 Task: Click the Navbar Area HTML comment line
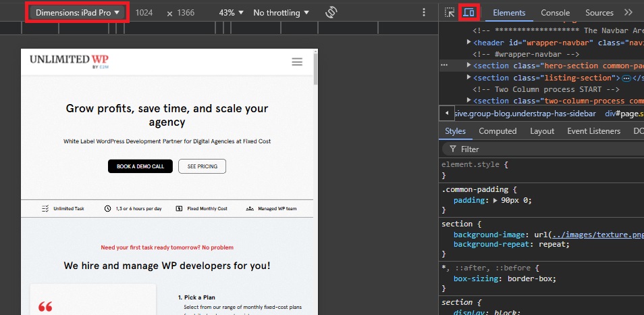click(558, 30)
